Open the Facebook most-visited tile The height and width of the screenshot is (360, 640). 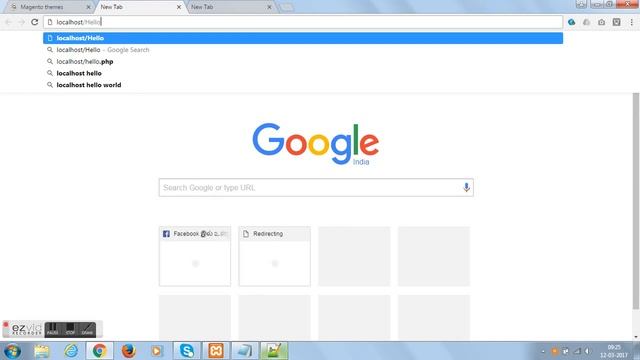pos(195,256)
